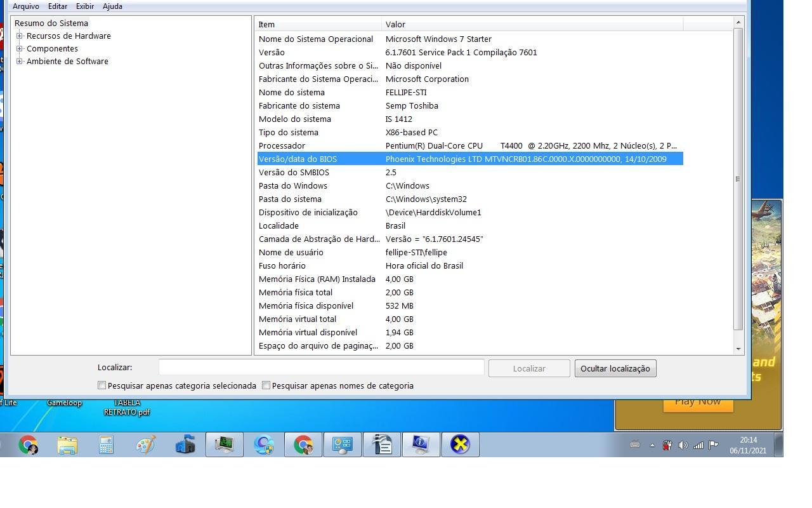The image size is (812, 508).
Task: Open Chrome from the taskbar's first icon
Action: pyautogui.click(x=28, y=444)
